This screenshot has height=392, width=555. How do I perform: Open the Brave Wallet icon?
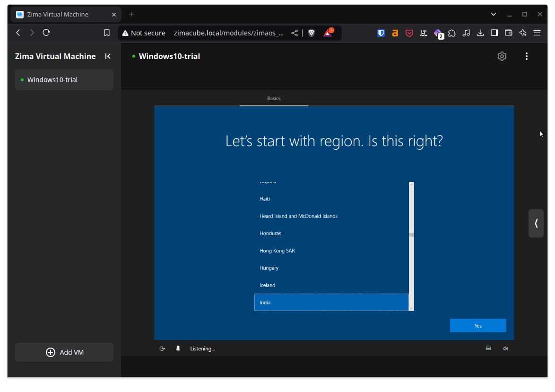click(x=508, y=33)
